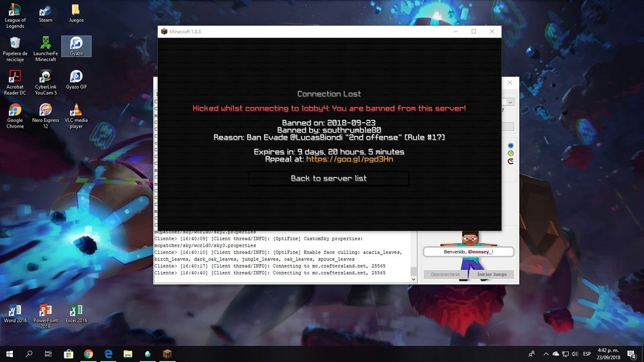Viewport: 644px width, 362px height.
Task: Select the Gyazo desktop icon
Action: pyautogui.click(x=76, y=46)
